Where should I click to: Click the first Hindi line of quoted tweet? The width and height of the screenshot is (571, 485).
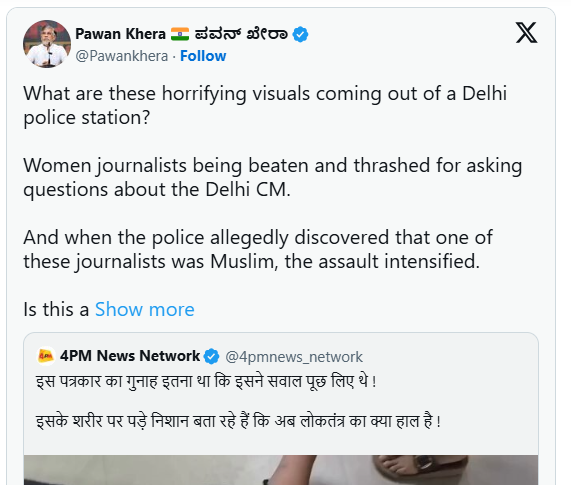tap(206, 382)
